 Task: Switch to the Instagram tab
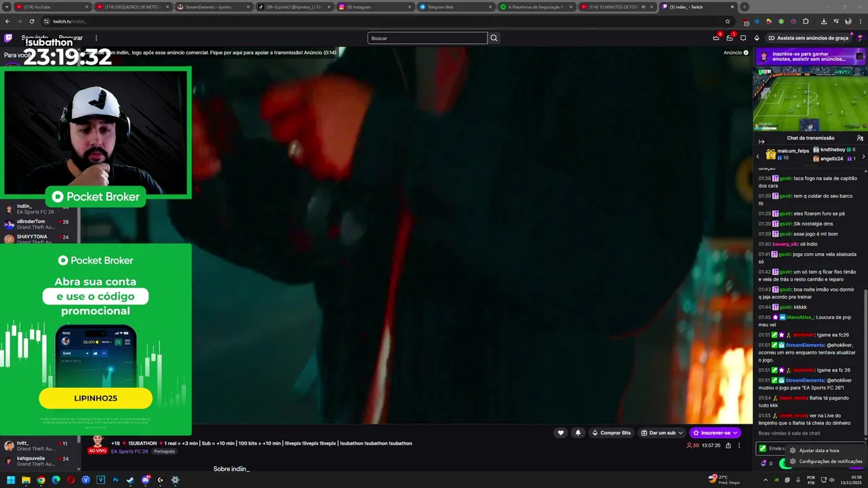[375, 7]
